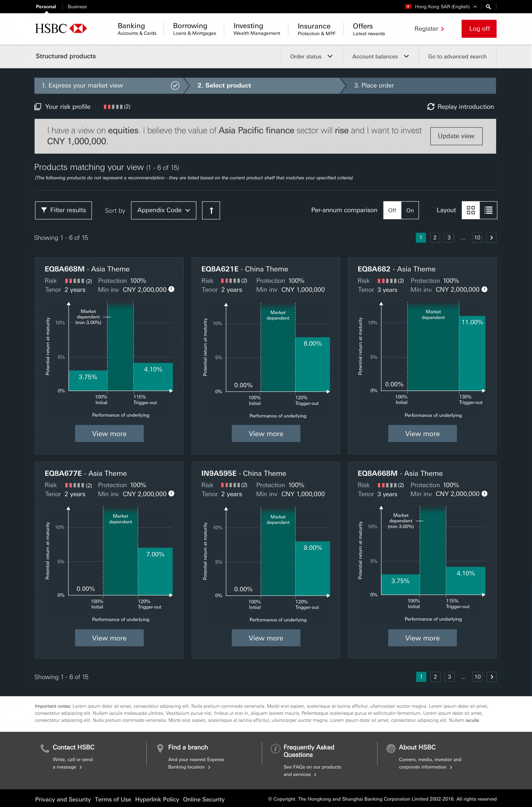Viewport: 532px width, 807px height.
Task: Open Hong Kong SAR language selector
Action: pyautogui.click(x=441, y=7)
